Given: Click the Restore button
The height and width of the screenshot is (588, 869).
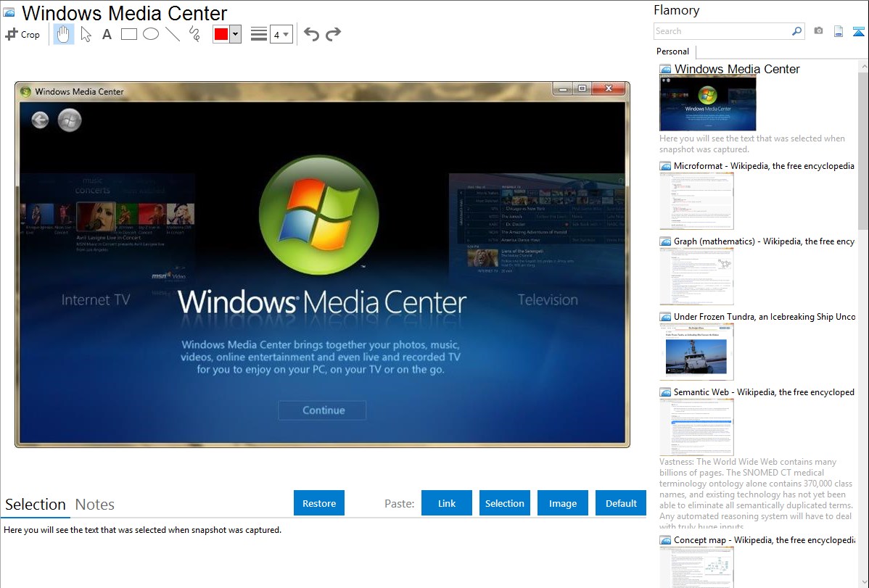Looking at the screenshot, I should (x=319, y=502).
